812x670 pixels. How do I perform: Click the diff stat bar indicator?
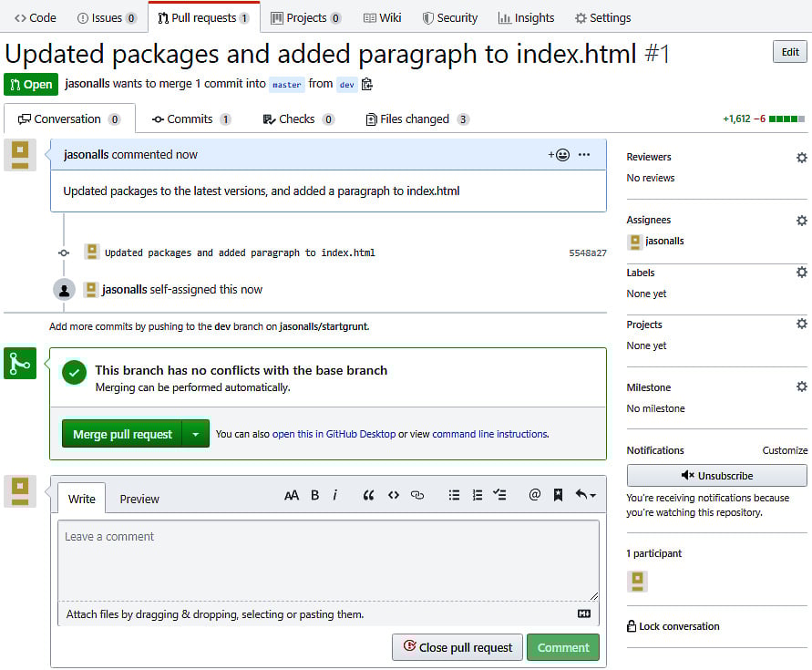786,119
